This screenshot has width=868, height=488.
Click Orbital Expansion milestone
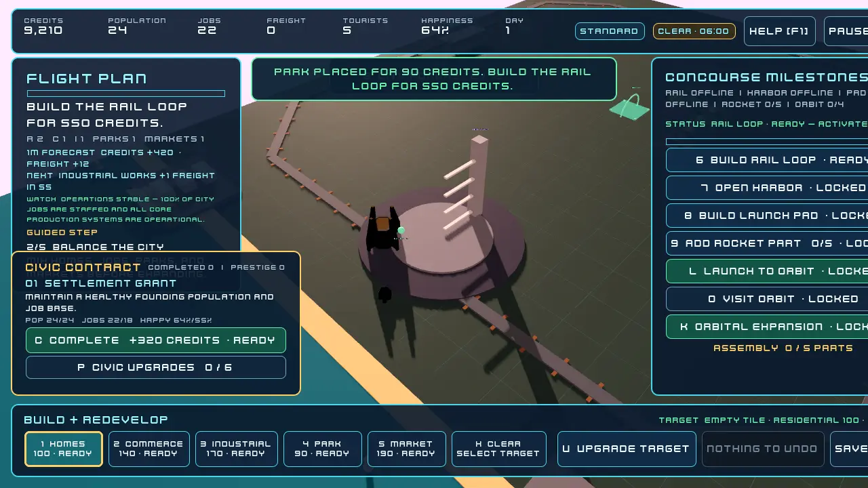tap(767, 327)
